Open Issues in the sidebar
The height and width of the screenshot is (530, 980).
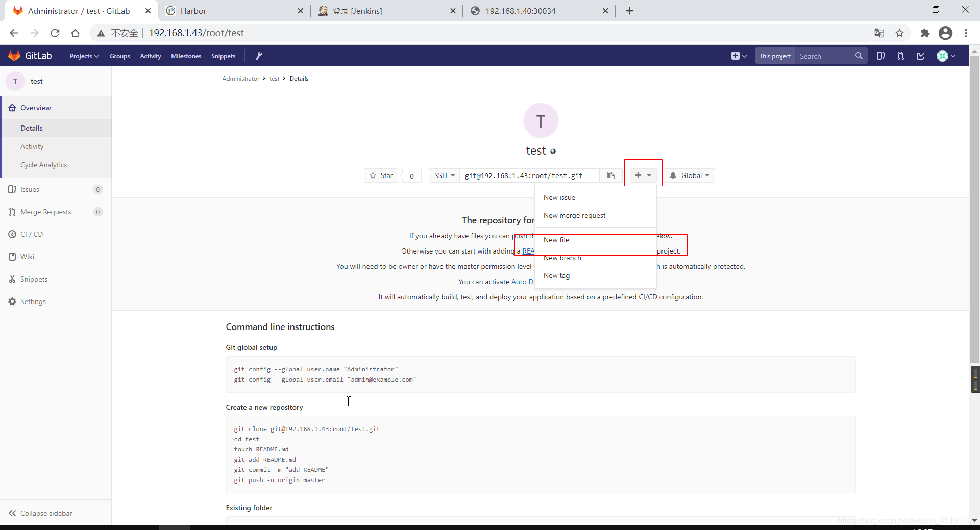[x=56, y=189]
